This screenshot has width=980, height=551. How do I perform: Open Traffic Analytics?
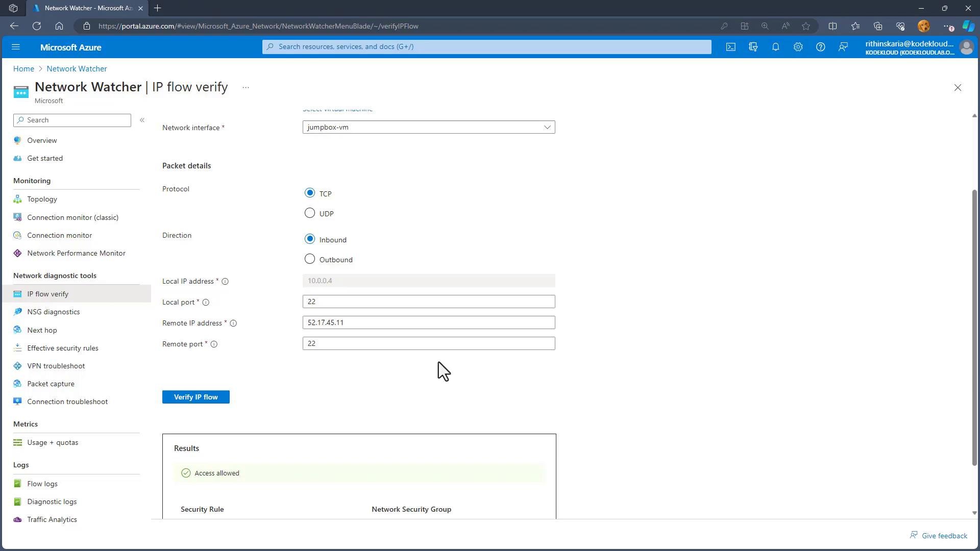coord(52,519)
